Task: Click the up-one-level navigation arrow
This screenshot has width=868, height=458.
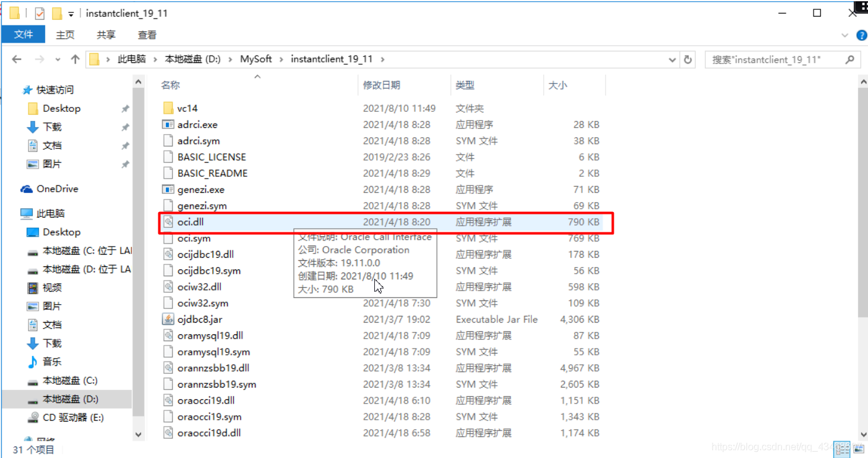Action: pyautogui.click(x=74, y=59)
